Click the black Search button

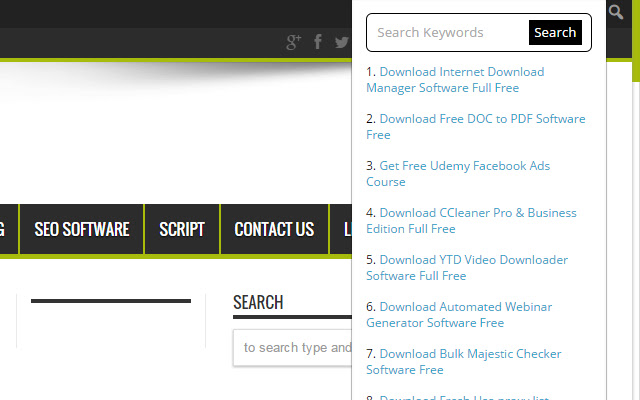(x=555, y=32)
